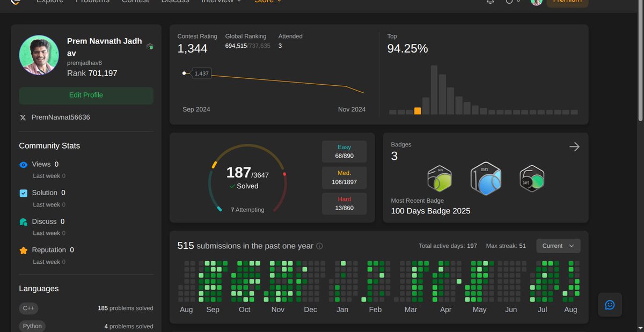Click the profile avatar photo
The image size is (644, 332).
(x=39, y=55)
